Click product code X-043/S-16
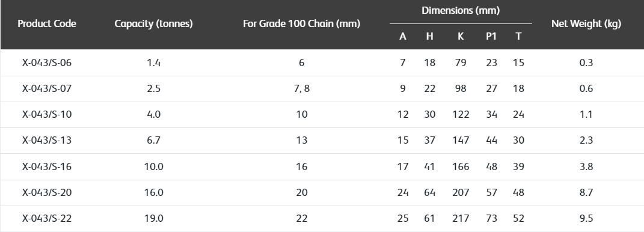 [47, 166]
